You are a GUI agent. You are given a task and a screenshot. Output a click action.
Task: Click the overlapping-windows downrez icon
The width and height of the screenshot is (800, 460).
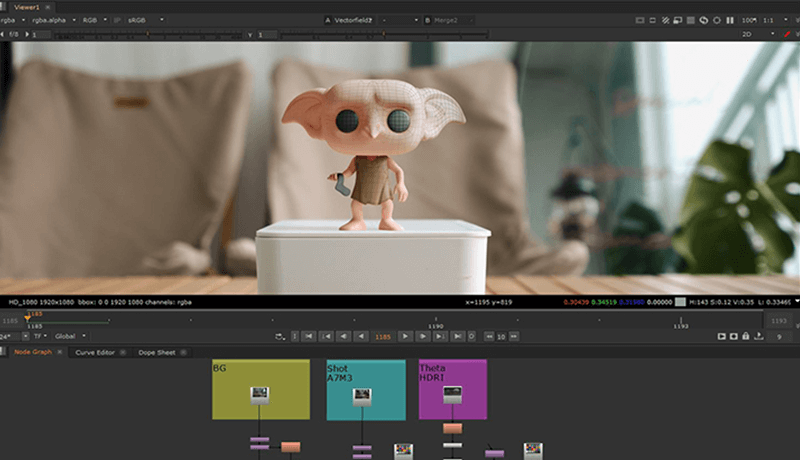click(x=678, y=20)
